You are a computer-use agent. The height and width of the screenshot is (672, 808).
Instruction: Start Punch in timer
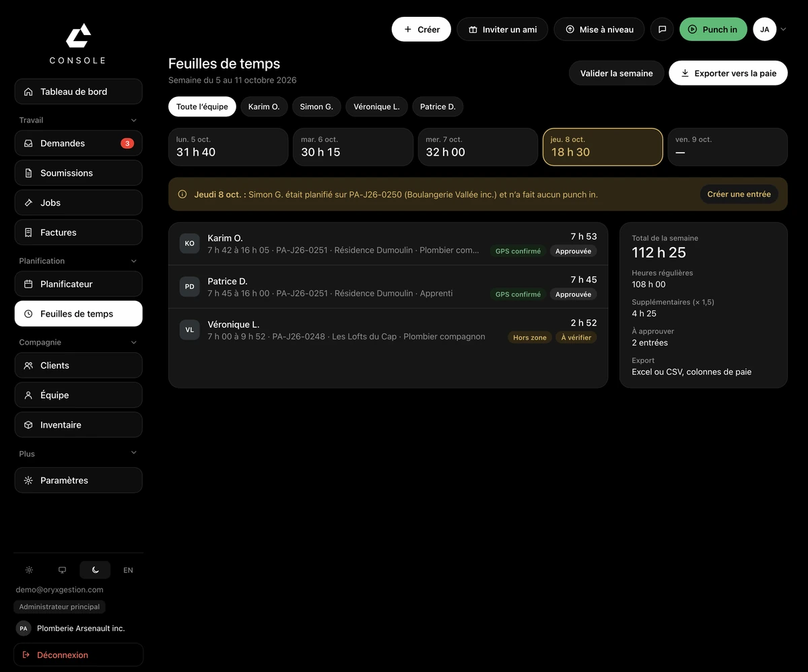[713, 30]
